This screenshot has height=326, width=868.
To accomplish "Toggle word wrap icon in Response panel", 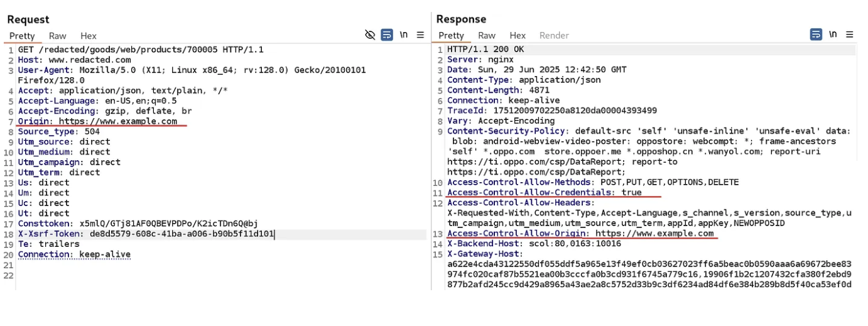I will pos(816,35).
